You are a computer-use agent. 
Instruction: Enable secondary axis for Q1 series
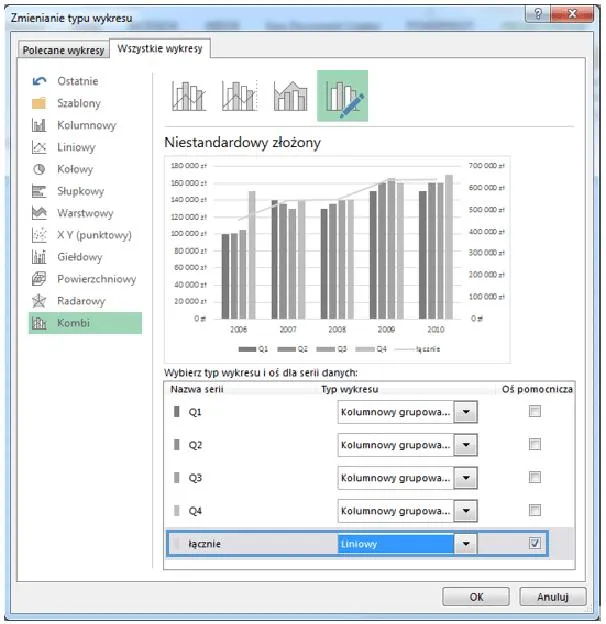[534, 411]
